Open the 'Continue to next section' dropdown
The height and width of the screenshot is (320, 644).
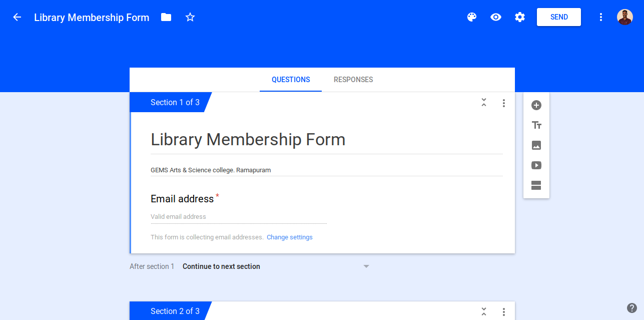tap(366, 266)
